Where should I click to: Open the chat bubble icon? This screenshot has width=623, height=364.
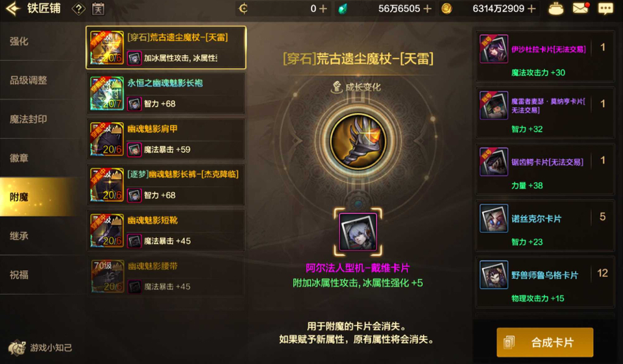[605, 8]
